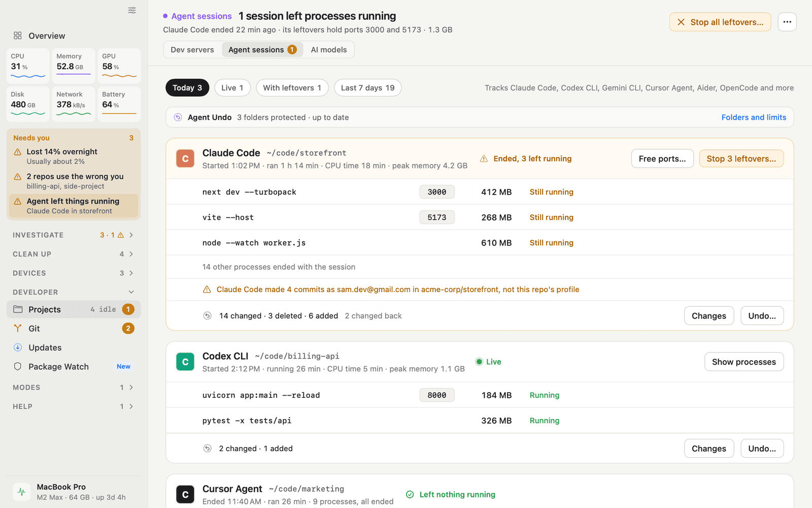Screen dimensions: 812x508
Task: Toggle the With leftovers 1 filter
Action: coord(292,88)
